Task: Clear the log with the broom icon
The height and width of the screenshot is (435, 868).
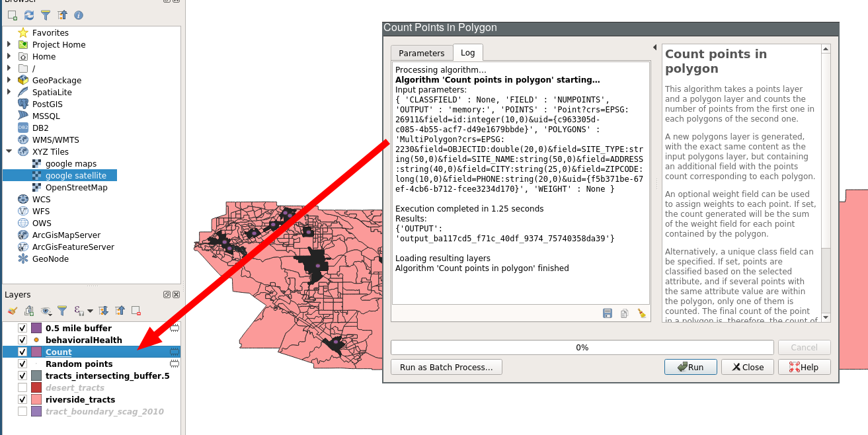Action: (x=641, y=313)
